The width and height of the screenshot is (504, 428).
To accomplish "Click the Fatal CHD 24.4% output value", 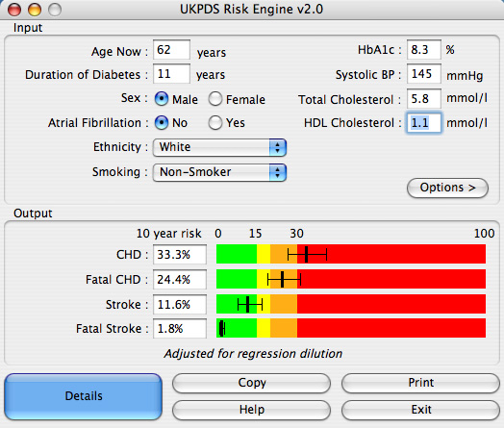I will pyautogui.click(x=180, y=280).
